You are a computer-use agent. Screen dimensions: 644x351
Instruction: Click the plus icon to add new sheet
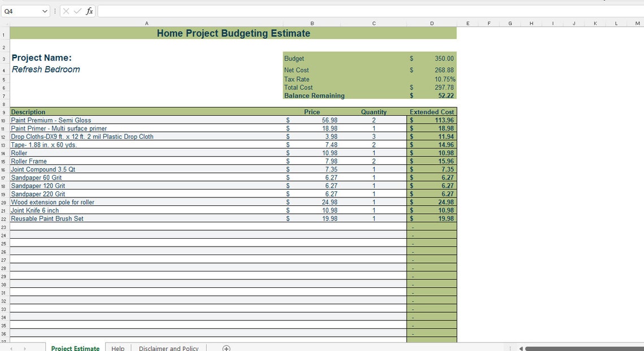coord(225,348)
